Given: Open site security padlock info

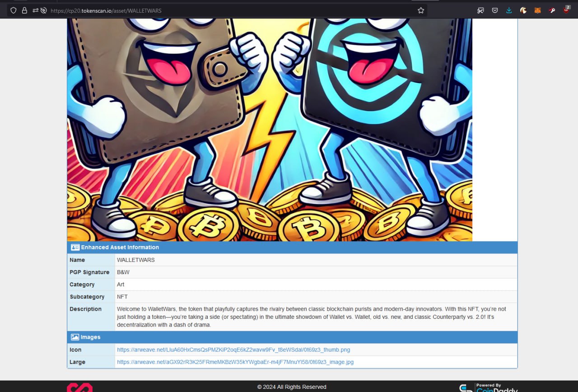Looking at the screenshot, I should [24, 10].
